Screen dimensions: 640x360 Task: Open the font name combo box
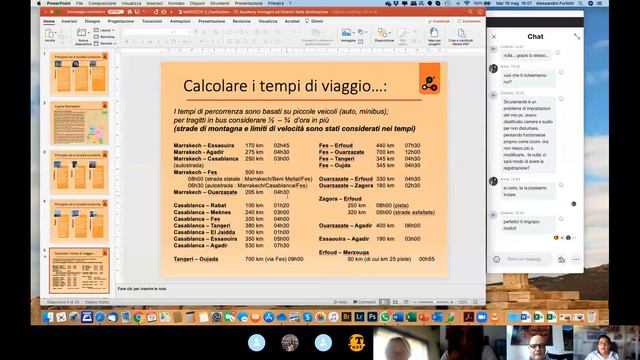150,32
